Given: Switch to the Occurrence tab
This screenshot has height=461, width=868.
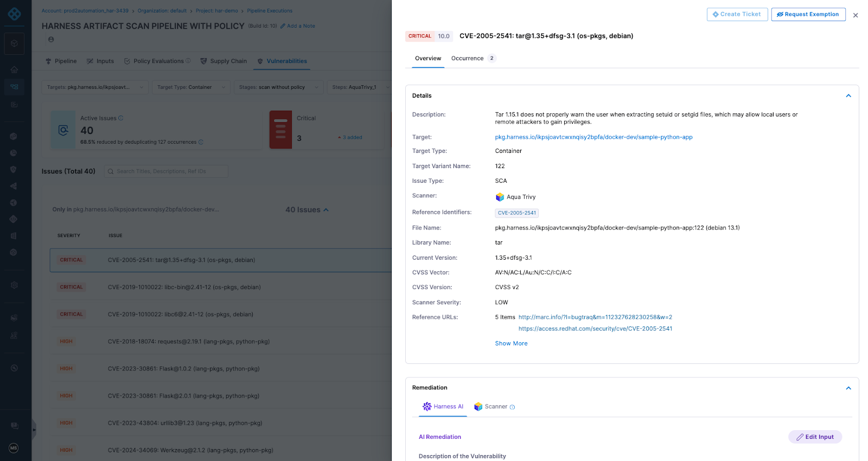Looking at the screenshot, I should [x=473, y=59].
